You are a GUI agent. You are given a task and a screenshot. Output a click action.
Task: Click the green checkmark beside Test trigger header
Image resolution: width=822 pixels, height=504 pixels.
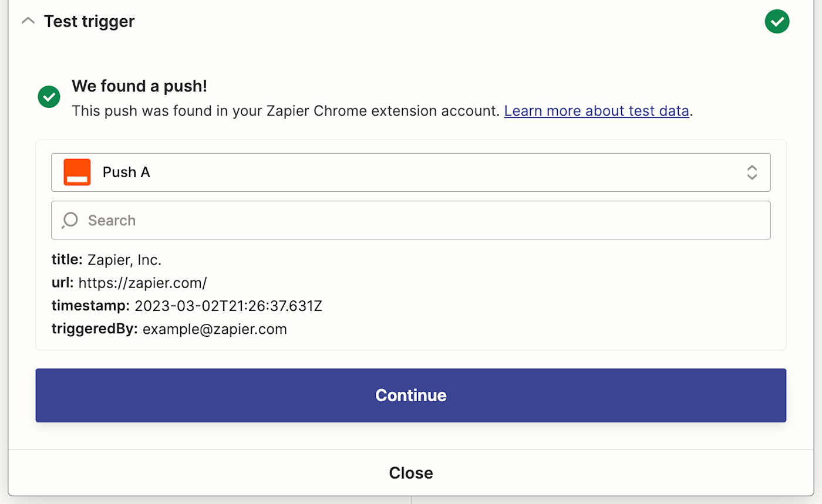pos(777,22)
